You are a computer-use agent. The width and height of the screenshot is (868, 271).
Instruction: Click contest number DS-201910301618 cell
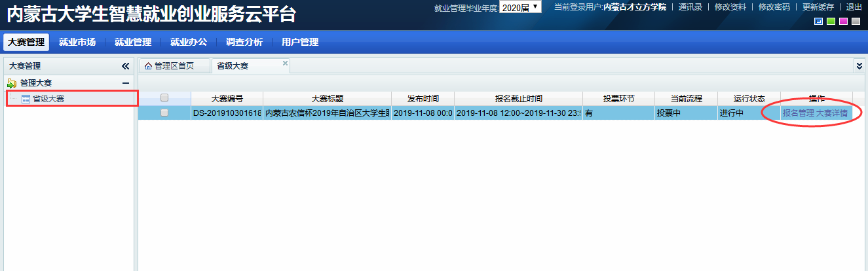[227, 113]
